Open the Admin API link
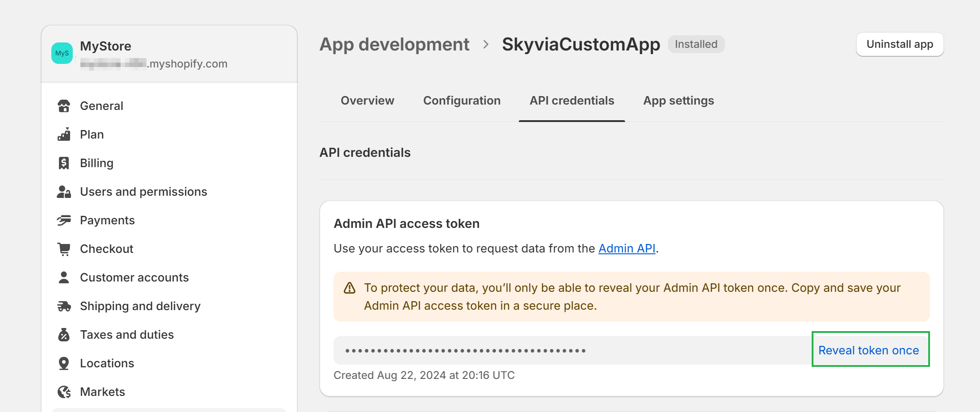The height and width of the screenshot is (412, 980). pos(627,248)
